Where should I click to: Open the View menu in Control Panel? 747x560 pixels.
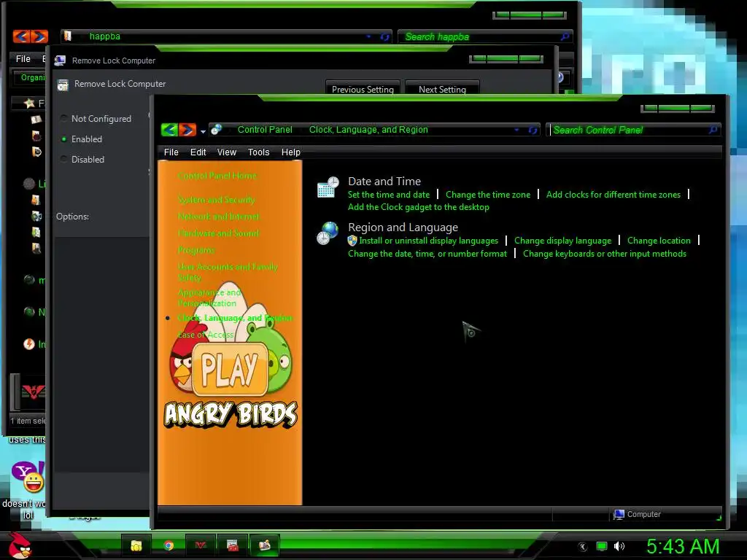click(227, 152)
